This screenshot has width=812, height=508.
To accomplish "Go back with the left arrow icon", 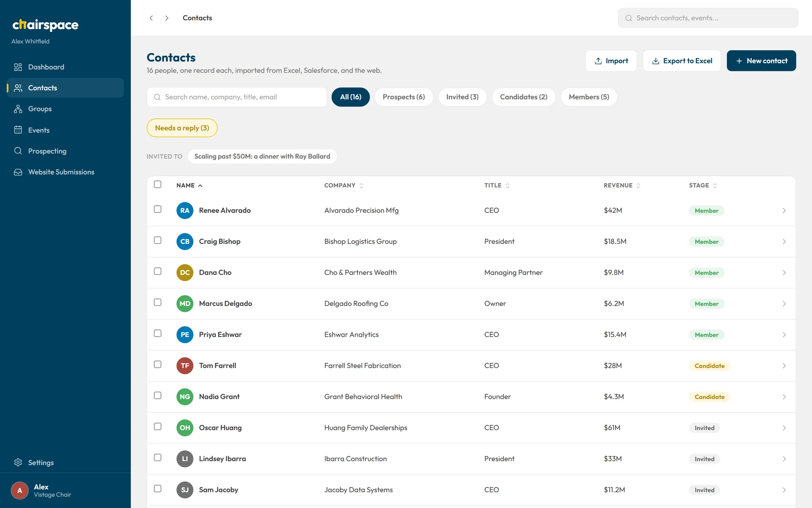I will [151, 18].
